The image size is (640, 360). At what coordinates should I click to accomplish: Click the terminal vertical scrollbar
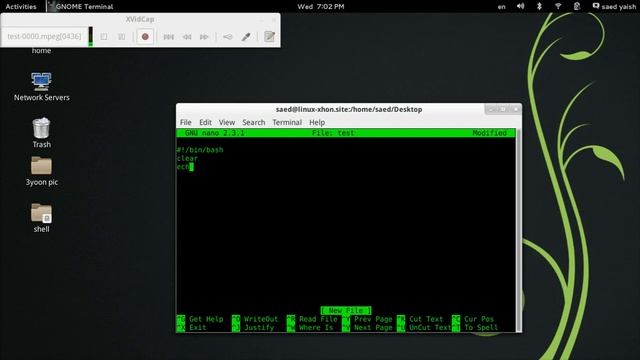(518, 230)
